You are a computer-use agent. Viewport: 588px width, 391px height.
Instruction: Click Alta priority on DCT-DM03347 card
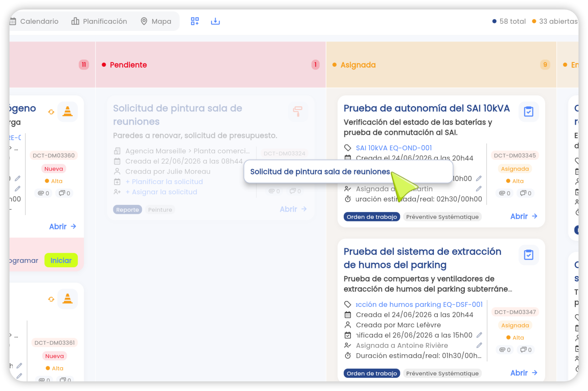(515, 338)
